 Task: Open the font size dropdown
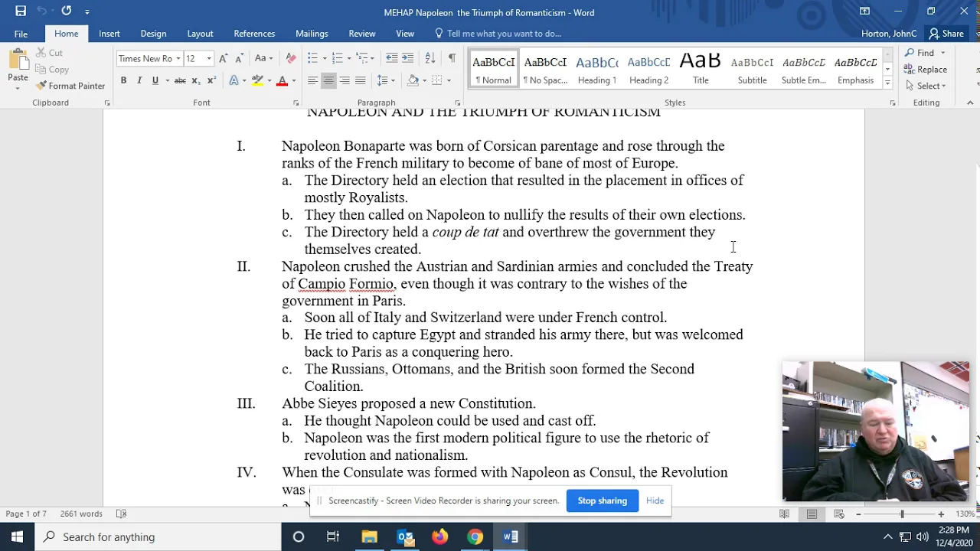(x=208, y=58)
